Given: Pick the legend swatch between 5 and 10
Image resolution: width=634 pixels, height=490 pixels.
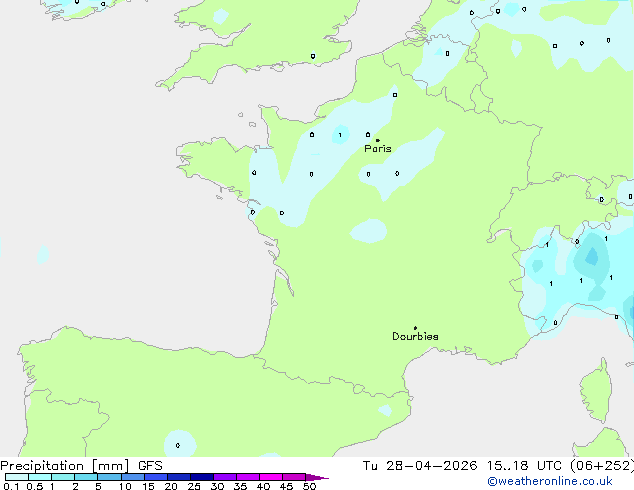Looking at the screenshot, I should pyautogui.click(x=109, y=477).
